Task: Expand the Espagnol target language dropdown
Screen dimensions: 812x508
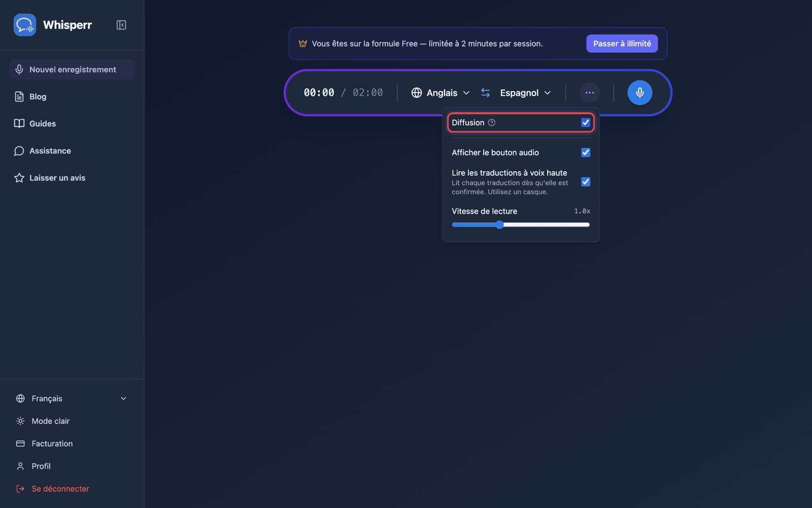Action: point(525,93)
